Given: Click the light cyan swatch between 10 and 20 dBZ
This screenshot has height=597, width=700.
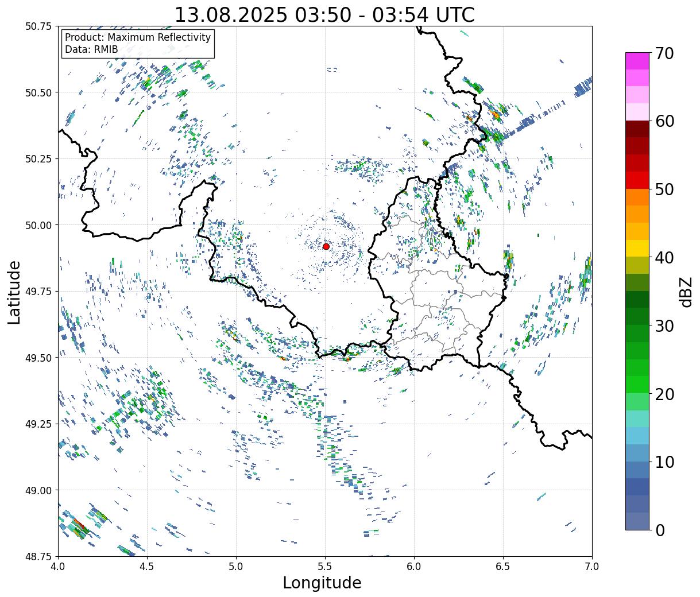Looking at the screenshot, I should 637,418.
